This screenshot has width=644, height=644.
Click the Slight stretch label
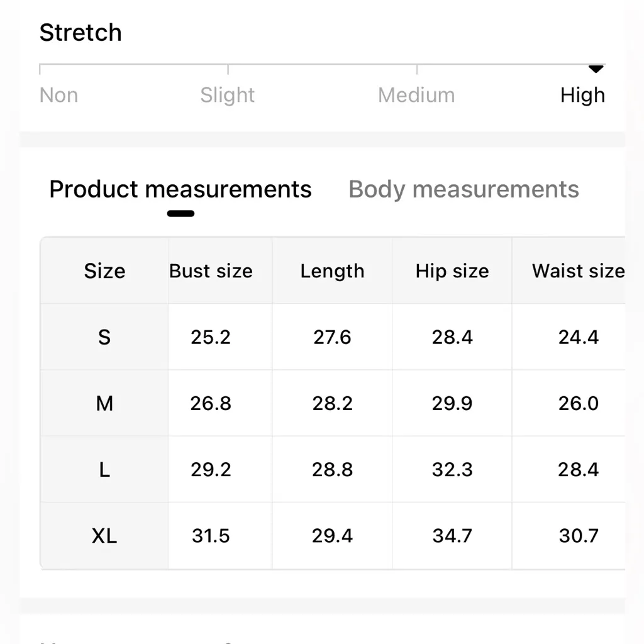[x=227, y=95]
